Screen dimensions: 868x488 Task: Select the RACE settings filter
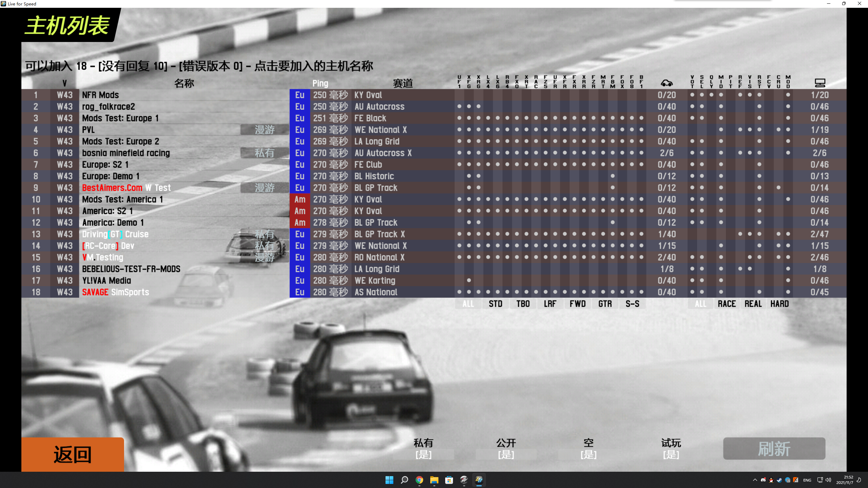727,304
